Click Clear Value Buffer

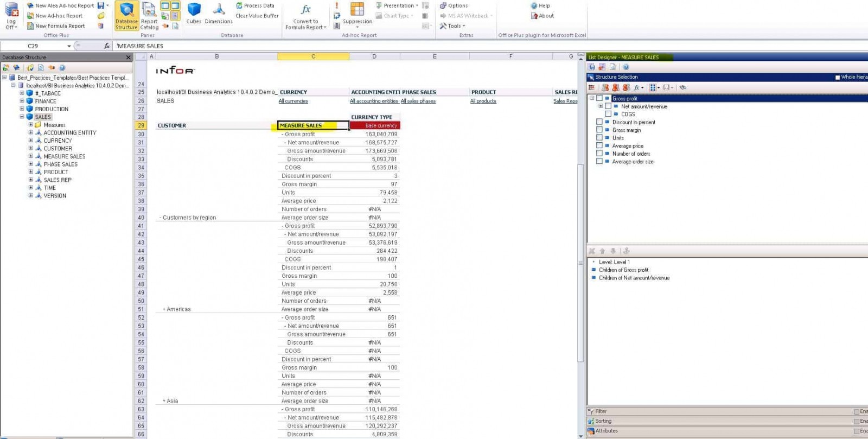coord(257,16)
